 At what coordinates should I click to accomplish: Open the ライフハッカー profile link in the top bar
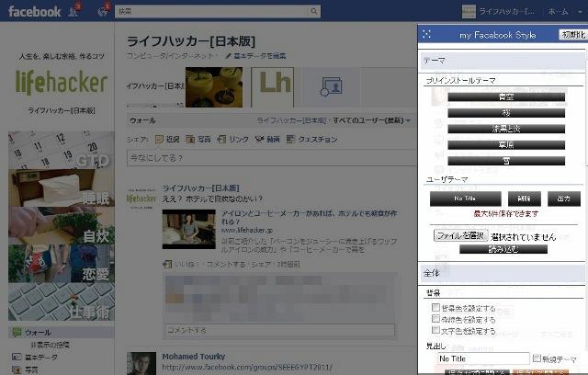506,12
